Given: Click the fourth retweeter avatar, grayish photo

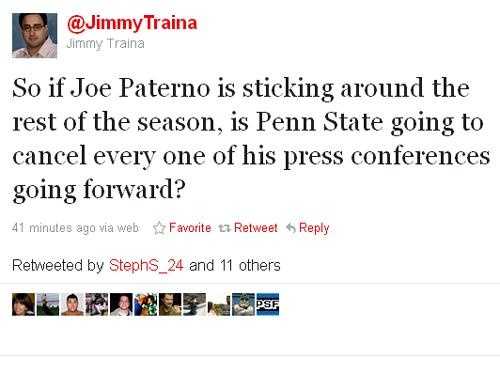Looking at the screenshot, I should click(97, 304).
